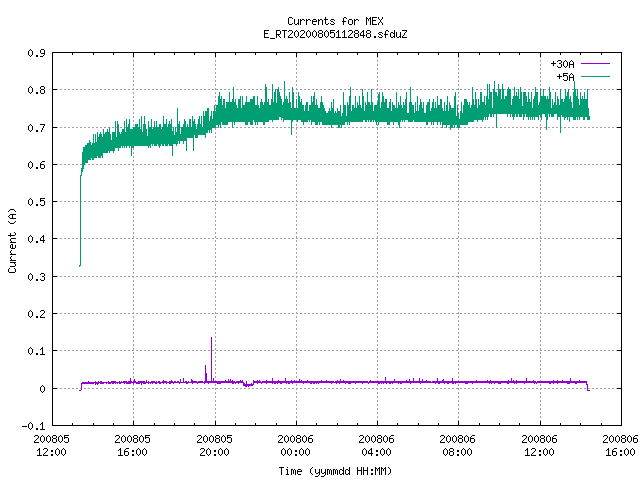Viewport: 640px width, 480px height.
Task: Select the E_RT20200805112848.sfduZ filename subtitle
Action: click(335, 34)
